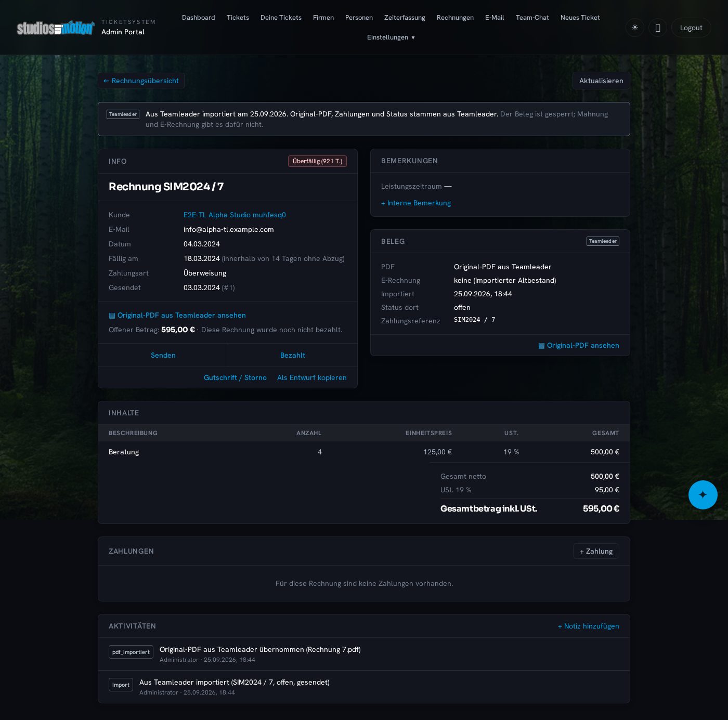Click Als Entwurf kopieren
The image size is (728, 720).
[x=312, y=377]
